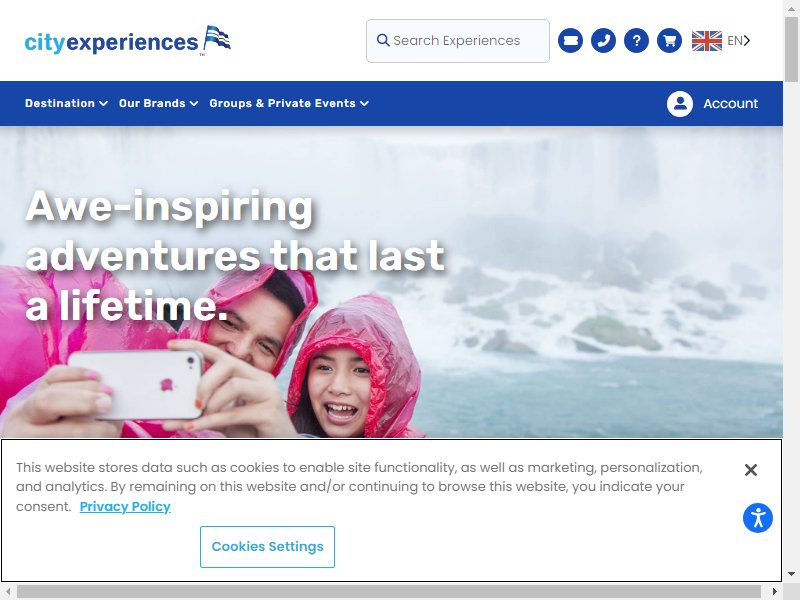
Task: Dismiss the cookie consent banner
Action: coord(751,470)
